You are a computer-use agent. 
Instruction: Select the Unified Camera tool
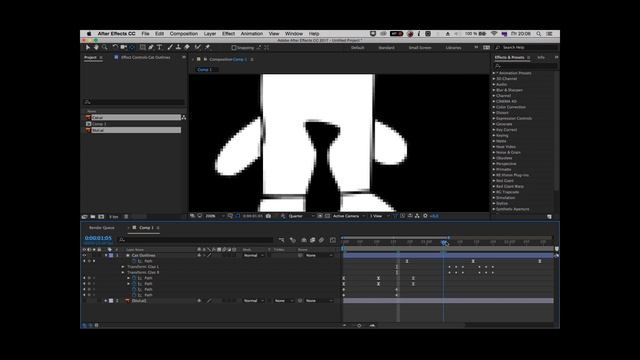[x=123, y=48]
